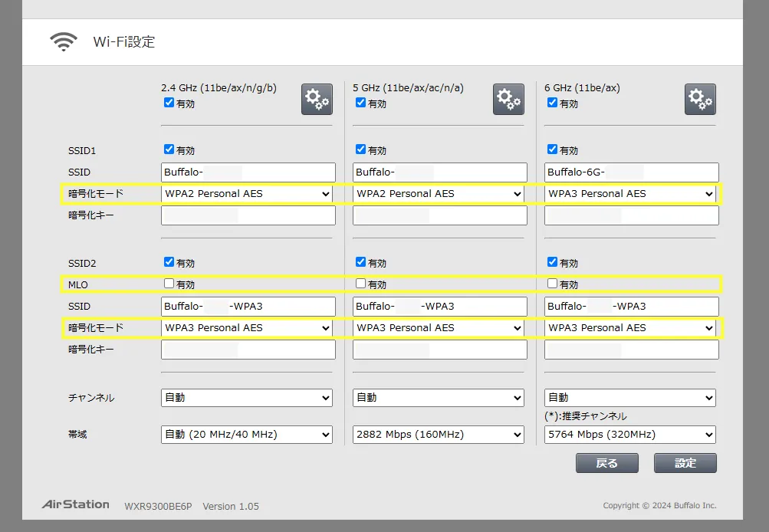
Task: Click SSID1 encryption key field for 6 GHz
Action: [632, 215]
